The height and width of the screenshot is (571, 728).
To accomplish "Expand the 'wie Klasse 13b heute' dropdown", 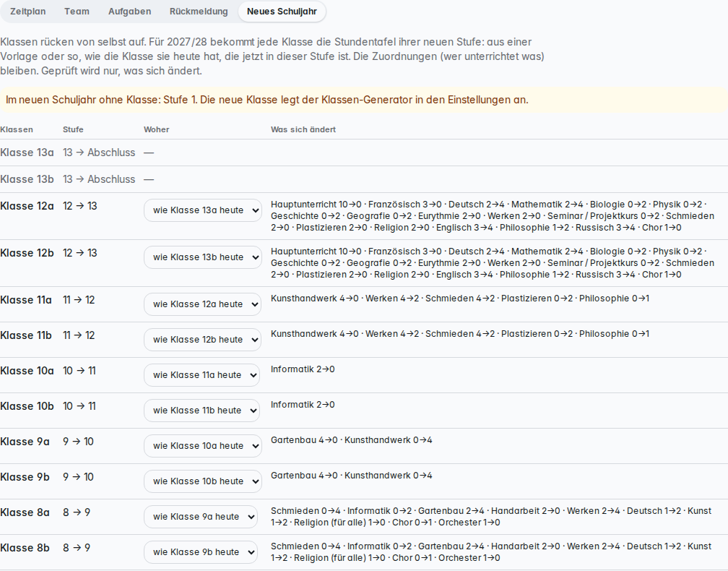I will (203, 257).
